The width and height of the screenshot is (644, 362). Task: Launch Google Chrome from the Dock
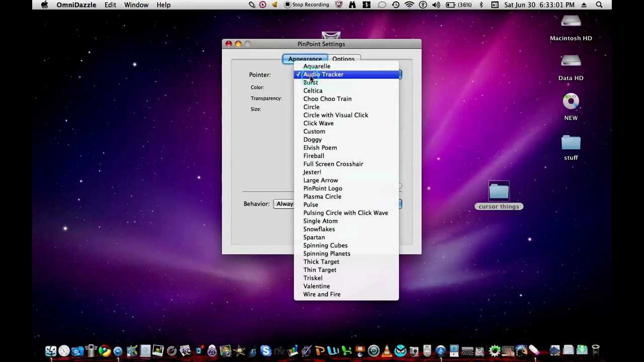[105, 350]
